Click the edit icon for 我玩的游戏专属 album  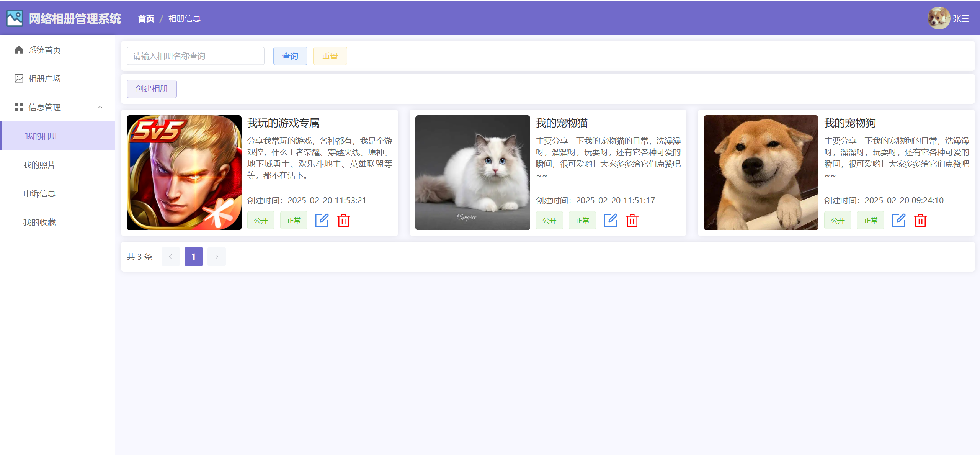[x=322, y=220]
